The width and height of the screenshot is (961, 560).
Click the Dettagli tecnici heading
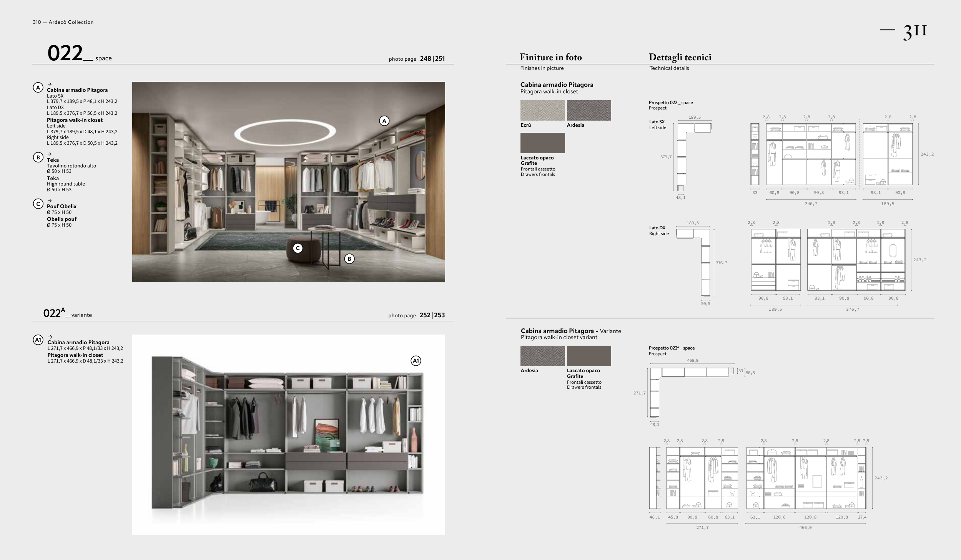tap(680, 58)
